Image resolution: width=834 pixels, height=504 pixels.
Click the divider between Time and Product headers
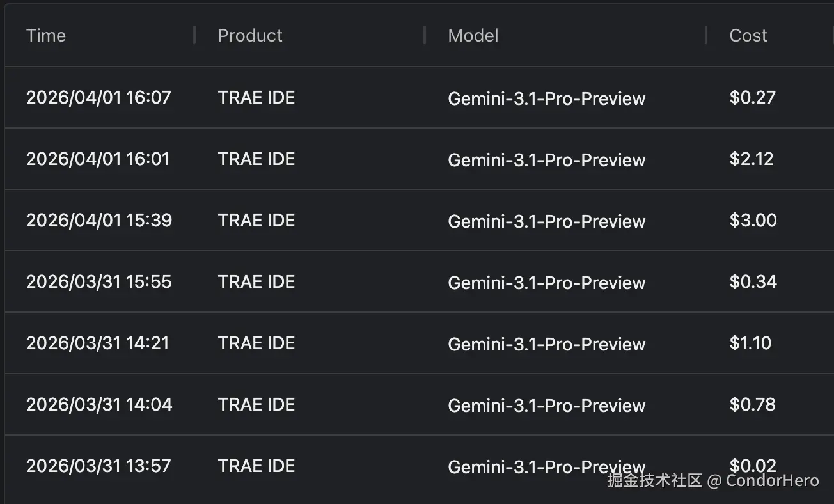point(194,35)
